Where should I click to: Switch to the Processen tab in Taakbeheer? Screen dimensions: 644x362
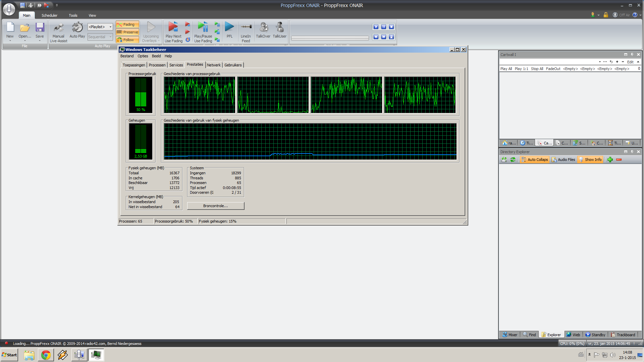[157, 65]
